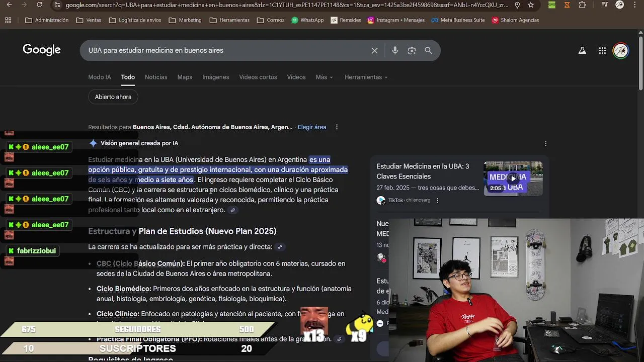
Task: Click the Elegir área link
Action: click(x=312, y=127)
